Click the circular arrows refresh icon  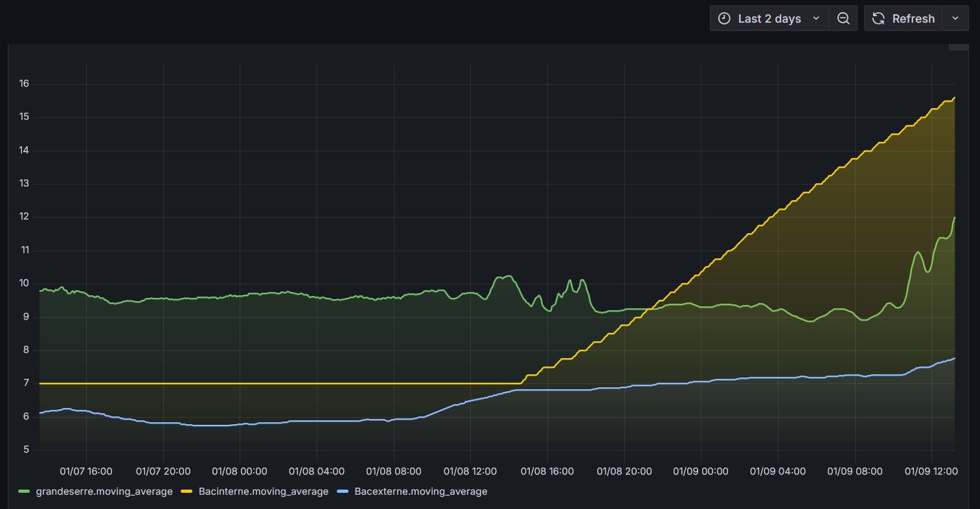(878, 19)
